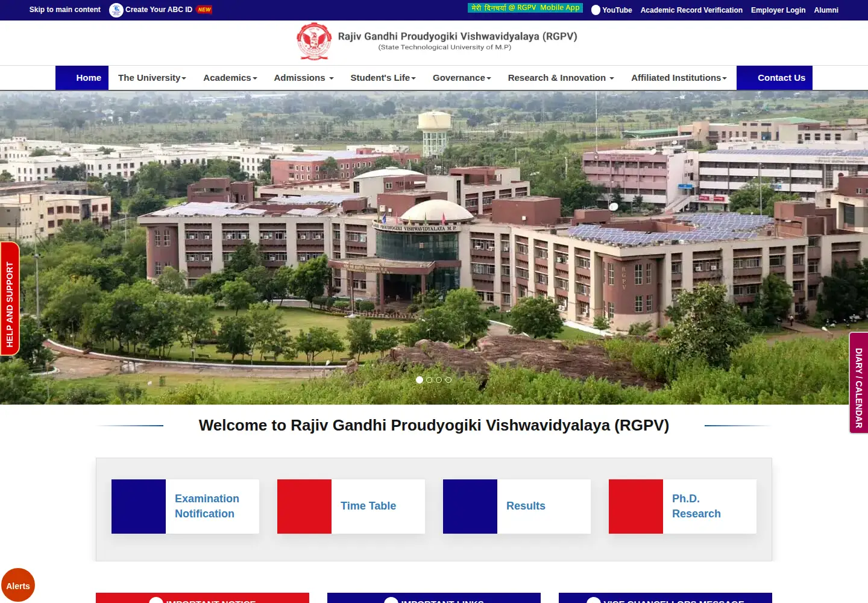The height and width of the screenshot is (603, 868).
Task: Click the red Time Table tile
Action: click(x=304, y=507)
